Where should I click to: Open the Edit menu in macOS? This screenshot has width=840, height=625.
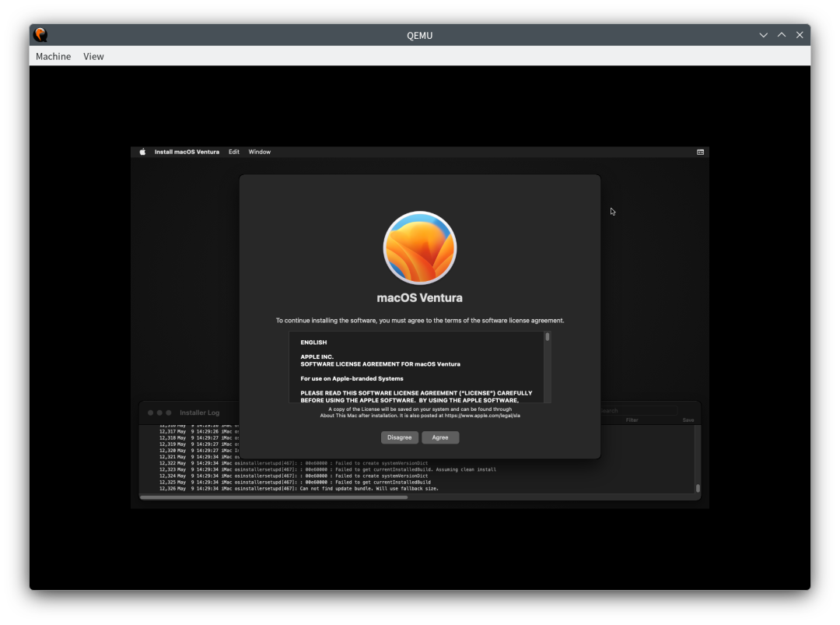pos(234,153)
